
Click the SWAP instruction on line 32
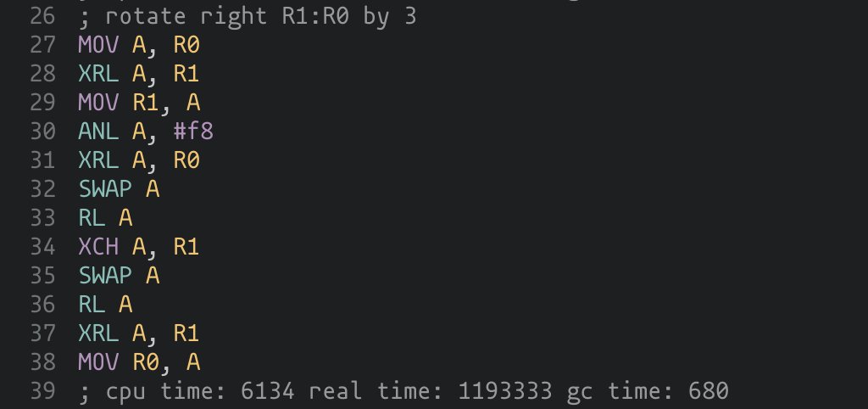pos(105,189)
